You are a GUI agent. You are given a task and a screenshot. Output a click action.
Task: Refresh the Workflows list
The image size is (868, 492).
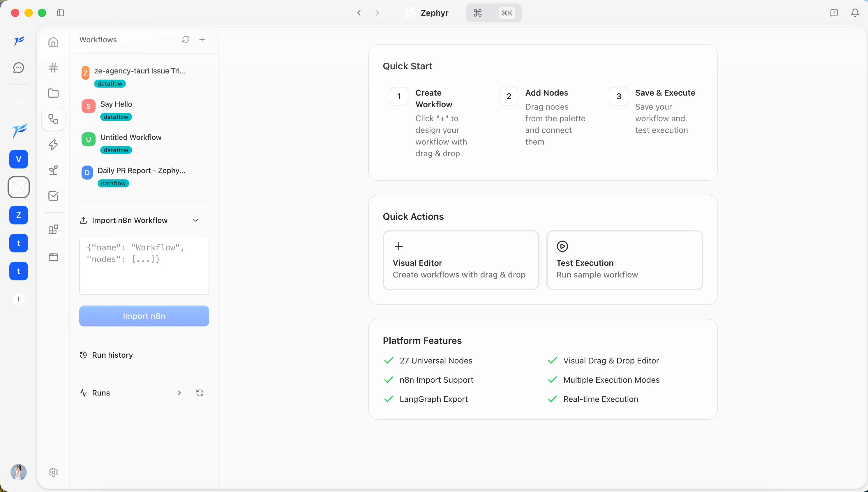pos(186,40)
